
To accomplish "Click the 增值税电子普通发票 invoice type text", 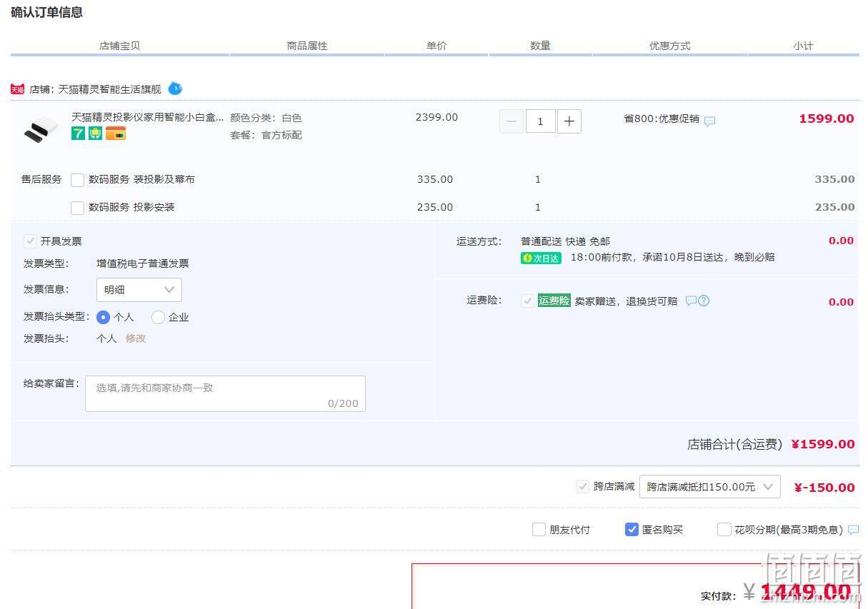I will 143,263.
